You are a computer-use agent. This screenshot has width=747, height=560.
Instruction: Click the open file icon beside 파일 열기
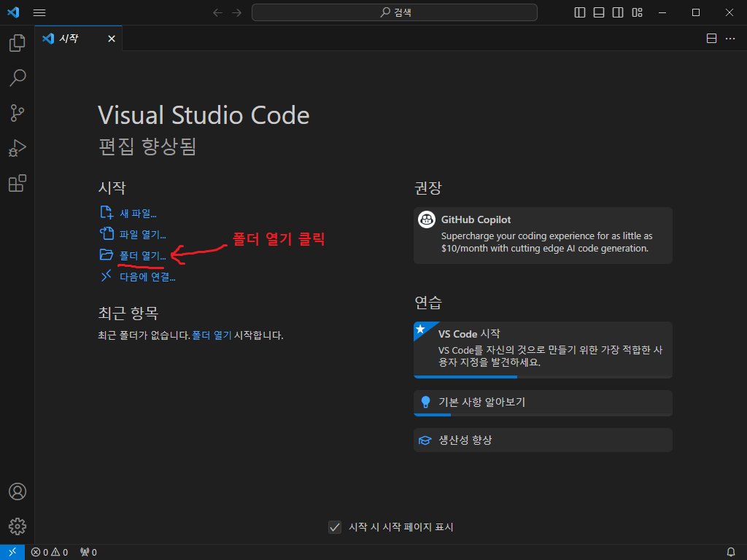[x=107, y=233]
